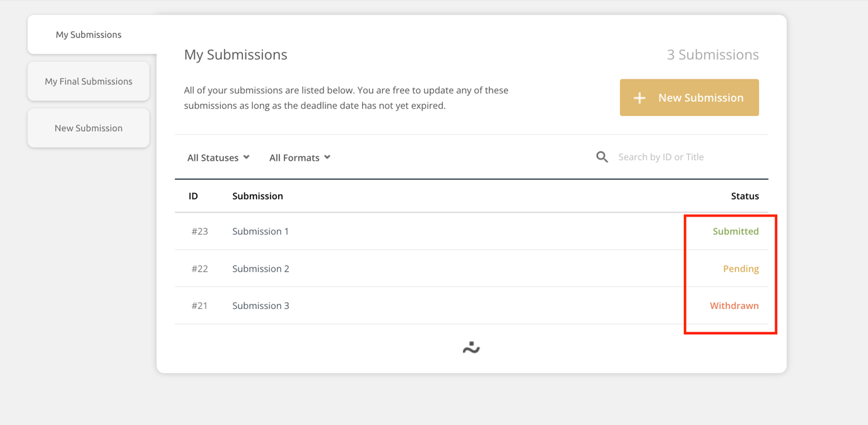Open the New Submission sidebar tab
Image resolution: width=868 pixels, height=425 pixels.
click(88, 127)
